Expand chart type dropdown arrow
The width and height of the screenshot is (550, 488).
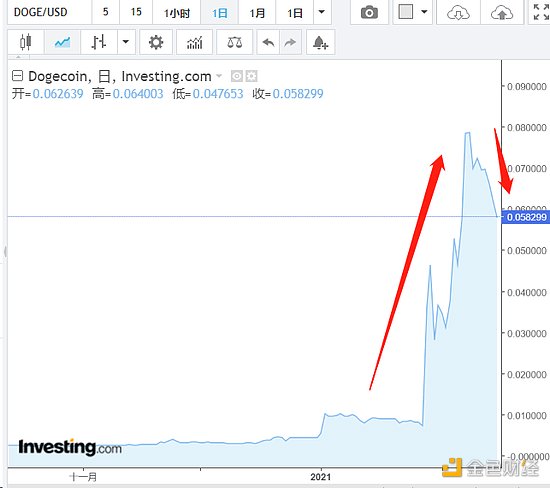click(x=126, y=42)
